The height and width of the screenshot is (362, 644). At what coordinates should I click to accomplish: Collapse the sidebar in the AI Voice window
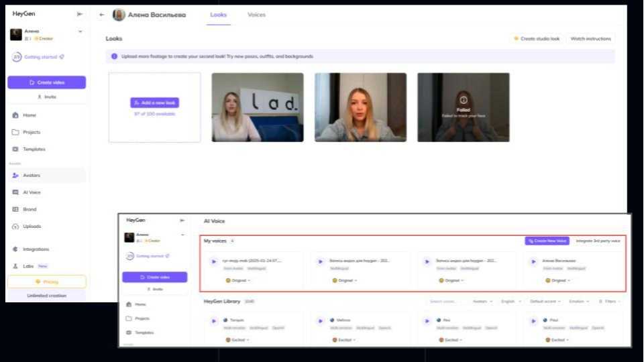(x=182, y=221)
